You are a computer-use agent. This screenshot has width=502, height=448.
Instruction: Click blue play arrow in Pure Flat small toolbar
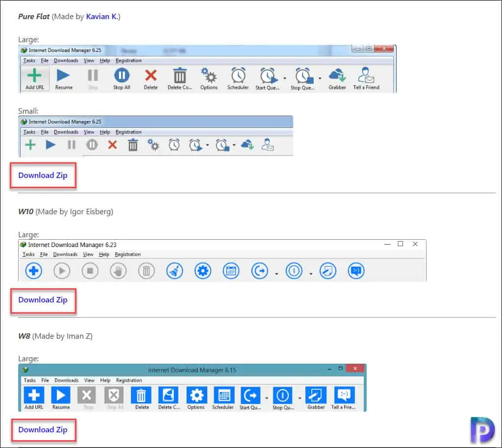50,145
